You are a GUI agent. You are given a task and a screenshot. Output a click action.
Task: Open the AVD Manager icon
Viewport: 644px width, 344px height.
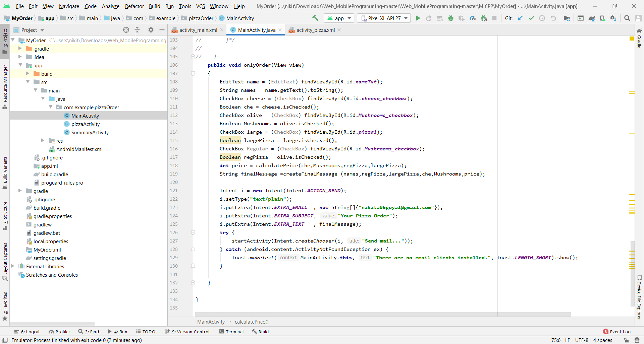click(602, 18)
